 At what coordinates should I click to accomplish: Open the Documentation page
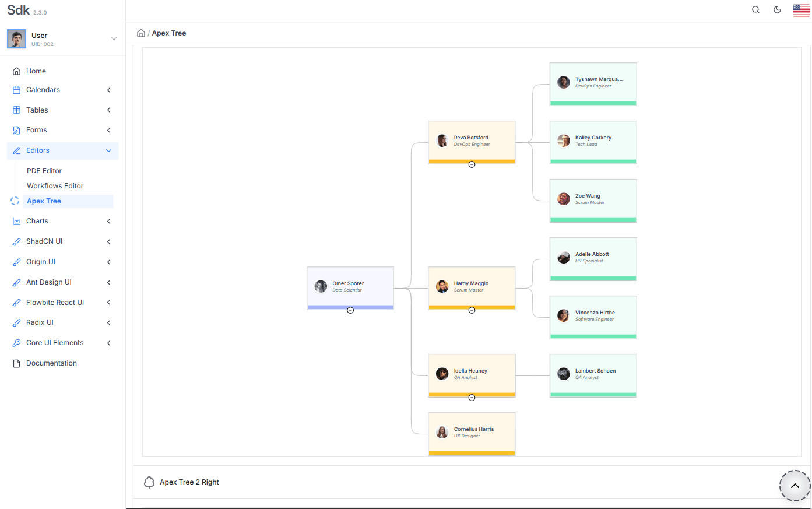51,363
